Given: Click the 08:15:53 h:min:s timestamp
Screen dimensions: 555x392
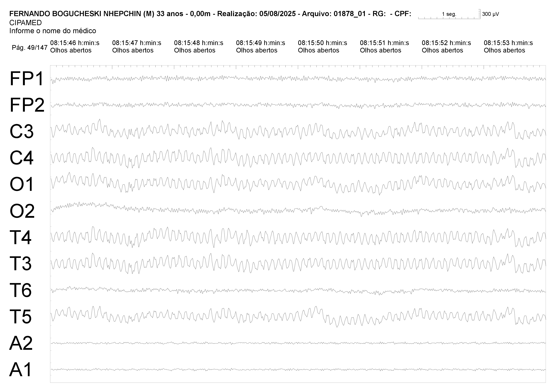Looking at the screenshot, I should pos(508,43).
